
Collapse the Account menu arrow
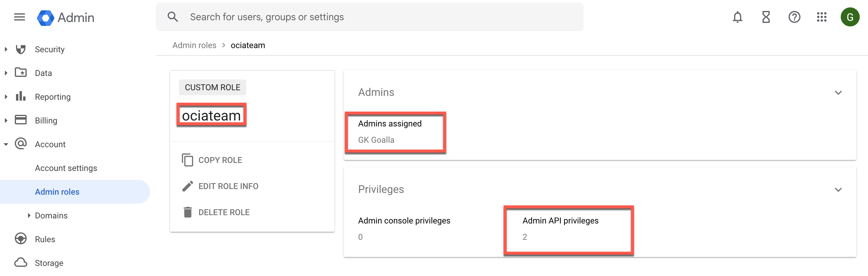(x=6, y=144)
